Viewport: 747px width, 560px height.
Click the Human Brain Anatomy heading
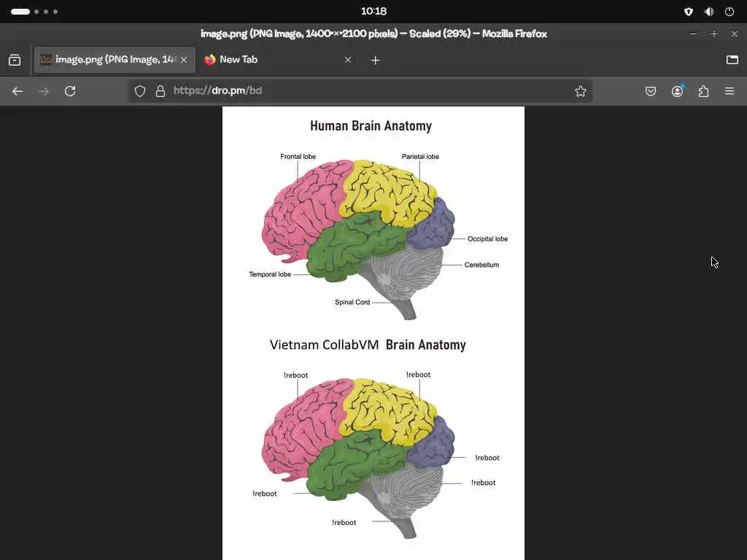(371, 125)
